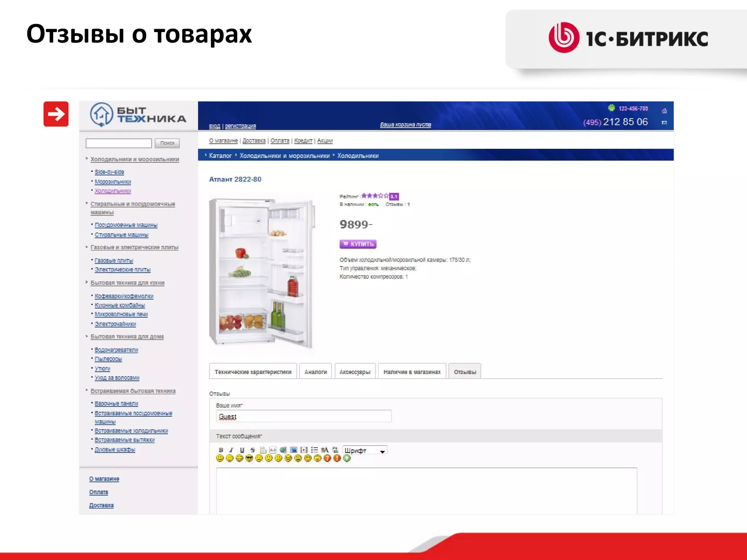
Task: Open Оплата in top menu
Action: tap(280, 140)
